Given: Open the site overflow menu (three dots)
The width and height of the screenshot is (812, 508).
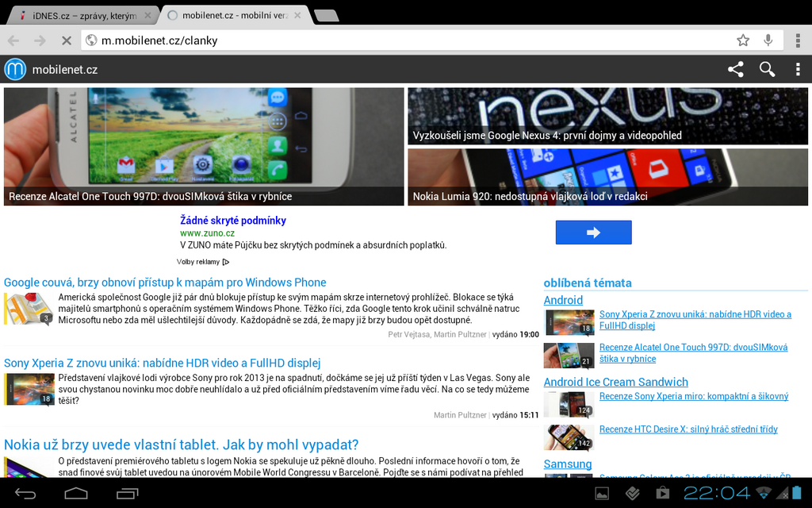Looking at the screenshot, I should 798,69.
